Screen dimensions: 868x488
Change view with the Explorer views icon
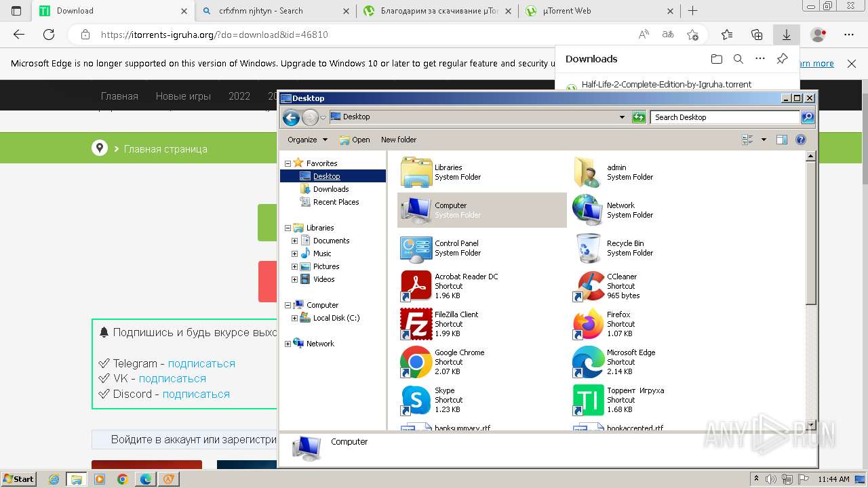pos(747,140)
